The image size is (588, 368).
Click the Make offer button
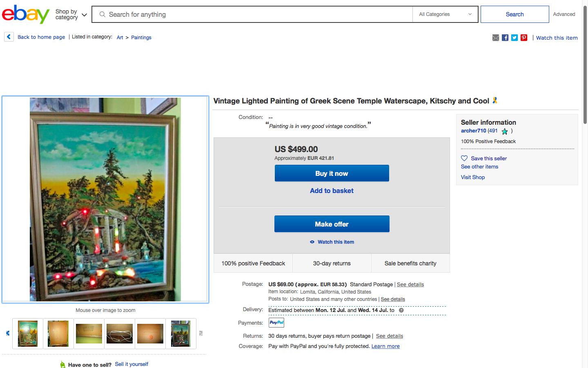pyautogui.click(x=332, y=224)
